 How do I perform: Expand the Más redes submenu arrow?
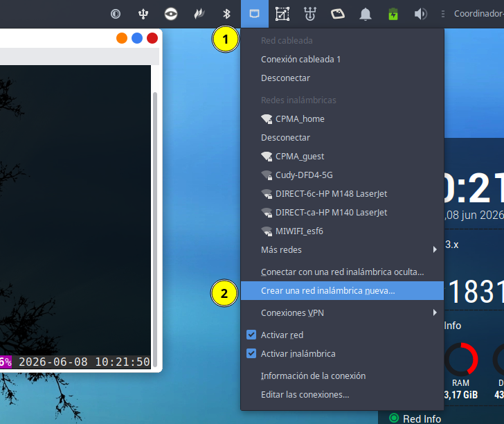435,249
